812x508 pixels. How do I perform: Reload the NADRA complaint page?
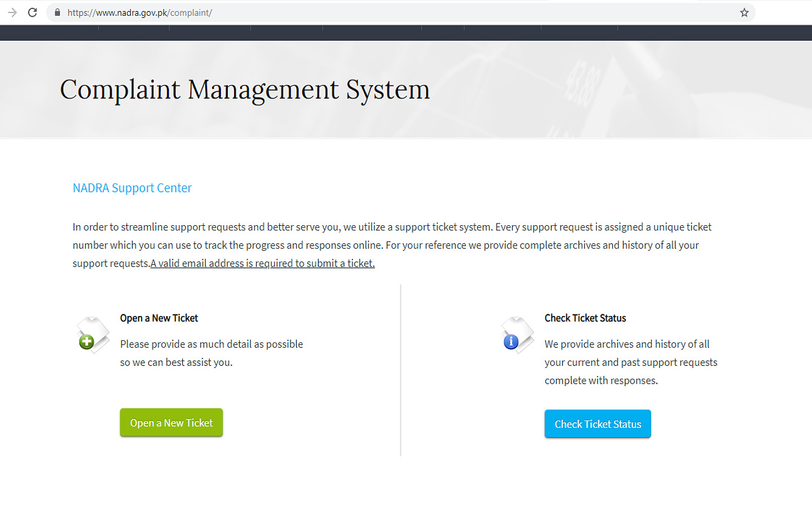pyautogui.click(x=33, y=12)
